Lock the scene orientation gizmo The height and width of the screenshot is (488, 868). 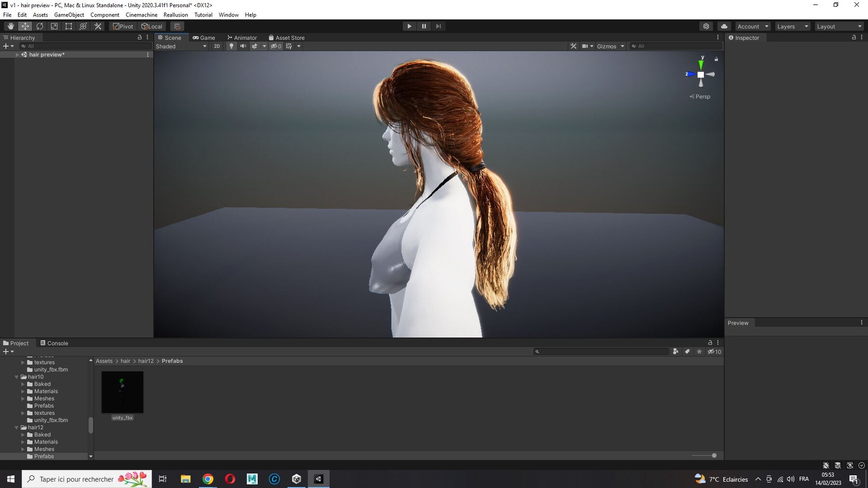click(x=716, y=59)
